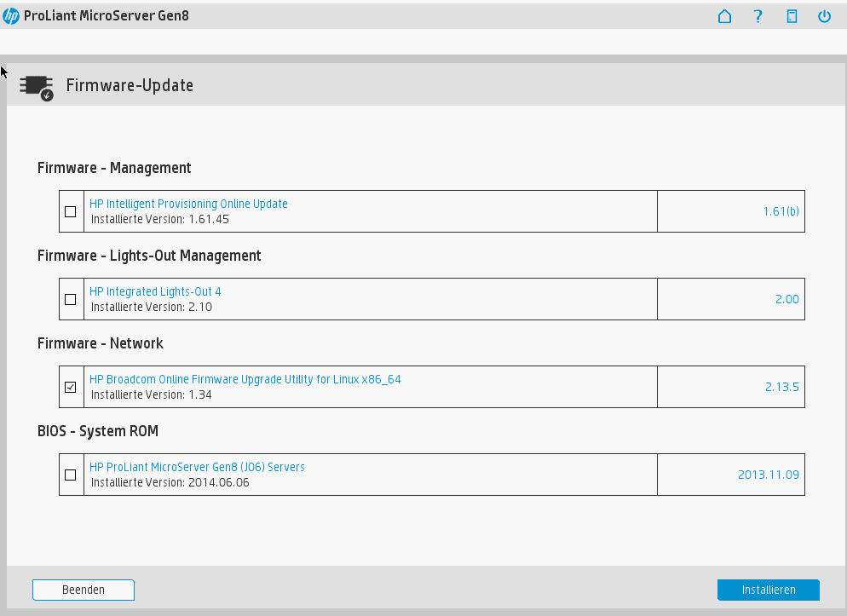Click the HP logo in title bar
Screen dimensions: 847x616
tap(11, 16)
